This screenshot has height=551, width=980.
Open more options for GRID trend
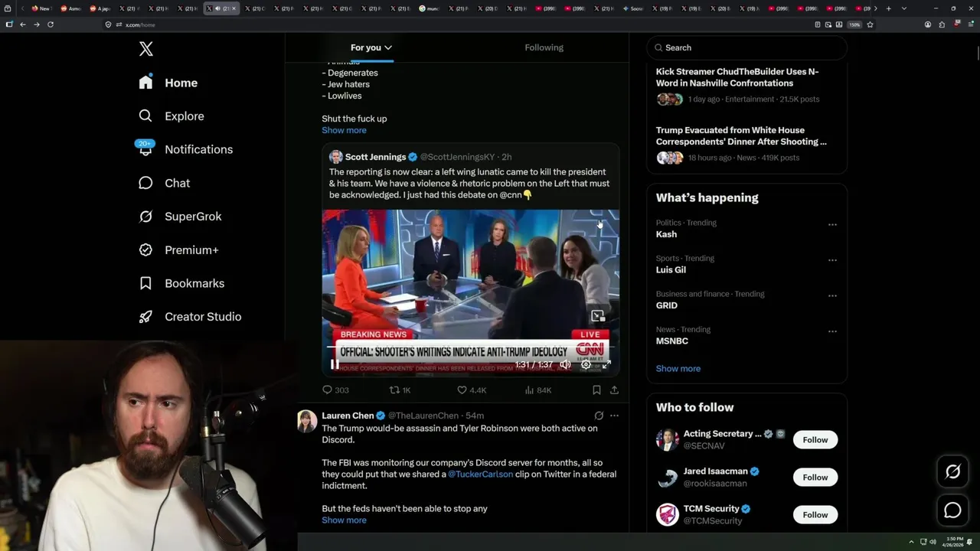(832, 295)
